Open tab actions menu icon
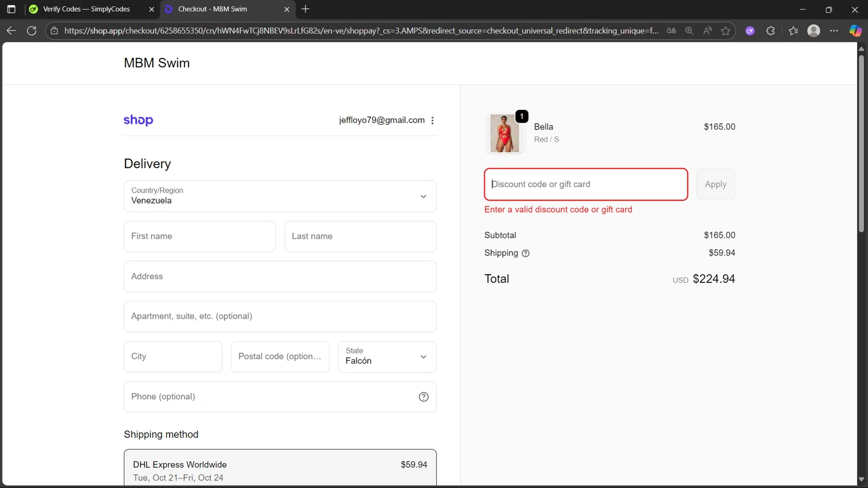Image resolution: width=868 pixels, height=488 pixels. pyautogui.click(x=11, y=9)
